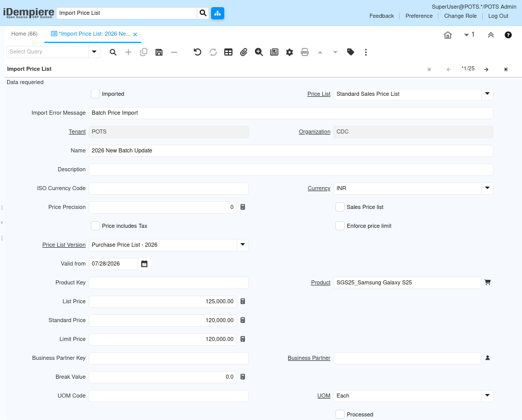Open help question mark icon

pyautogui.click(x=508, y=35)
